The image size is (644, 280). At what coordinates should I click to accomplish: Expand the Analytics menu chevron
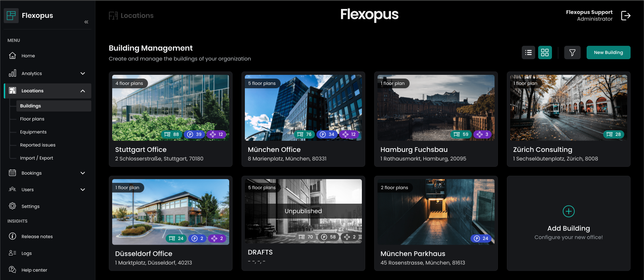point(83,73)
